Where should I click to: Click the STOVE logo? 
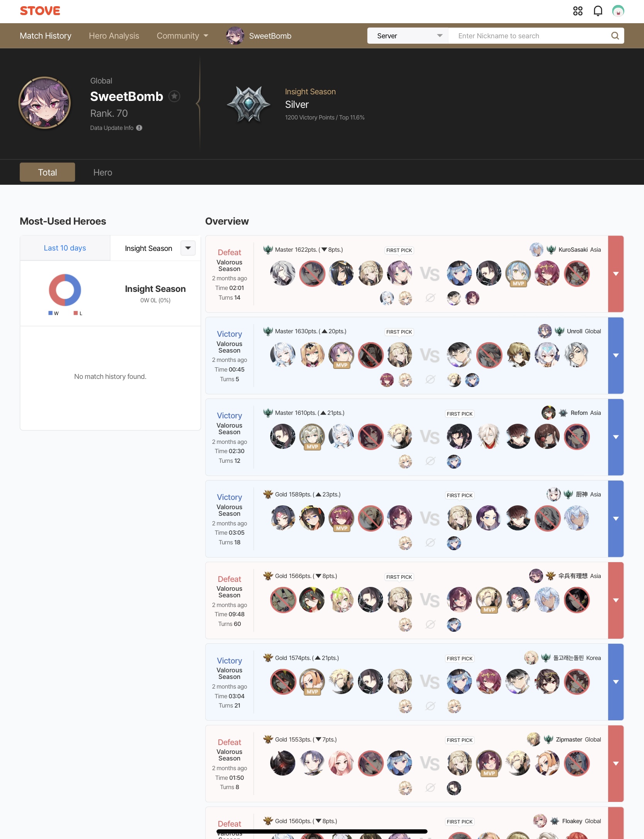click(x=40, y=11)
